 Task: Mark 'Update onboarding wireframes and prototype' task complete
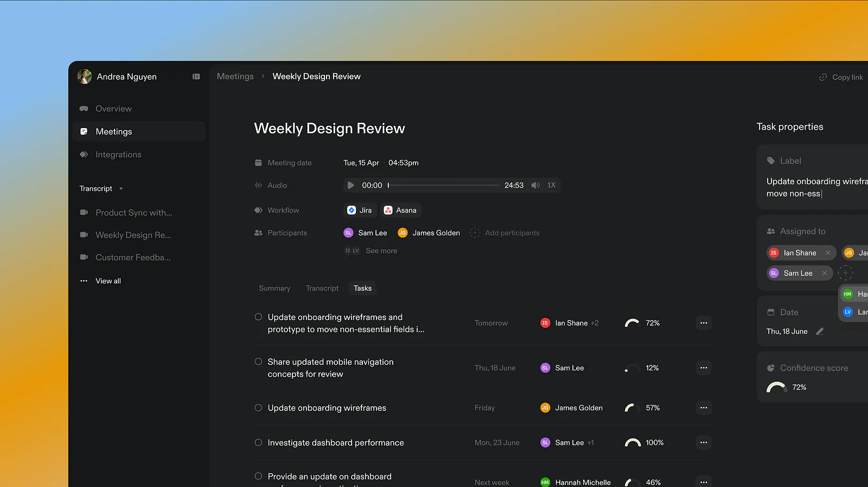point(258,317)
